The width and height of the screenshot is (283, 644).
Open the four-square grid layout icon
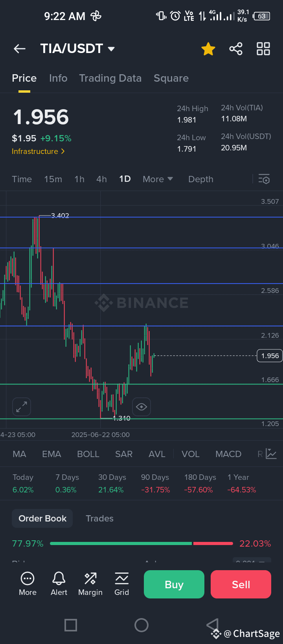coord(263,49)
